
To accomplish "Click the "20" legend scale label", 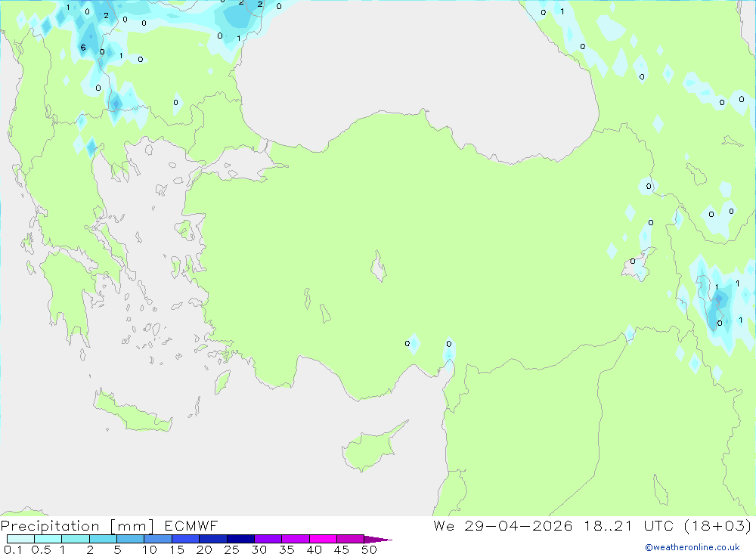I will click(x=204, y=549).
